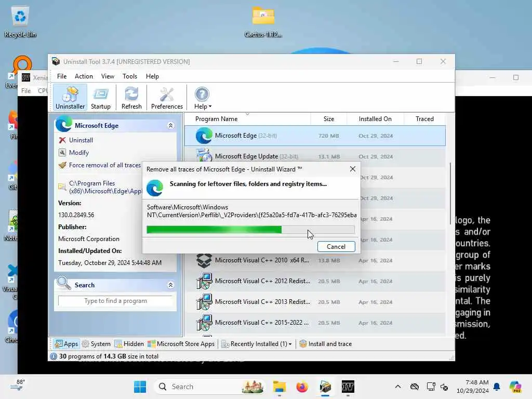The image size is (532, 399).
Task: Open the Recycle Bin on desktop
Action: (x=20, y=21)
